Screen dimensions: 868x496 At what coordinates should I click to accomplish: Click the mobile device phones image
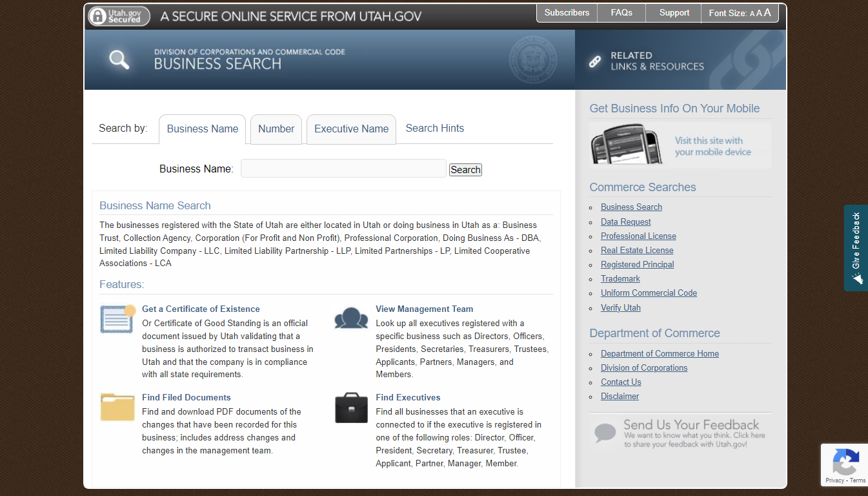626,145
